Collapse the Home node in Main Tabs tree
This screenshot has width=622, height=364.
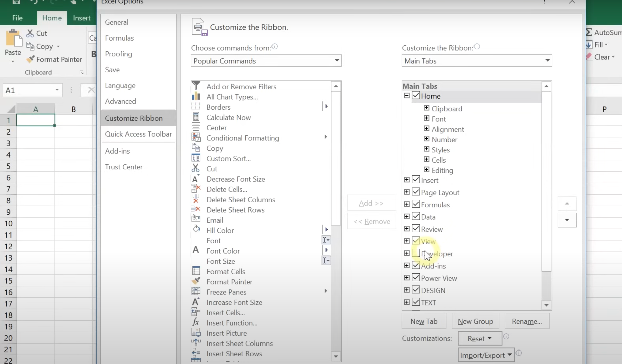point(407,96)
